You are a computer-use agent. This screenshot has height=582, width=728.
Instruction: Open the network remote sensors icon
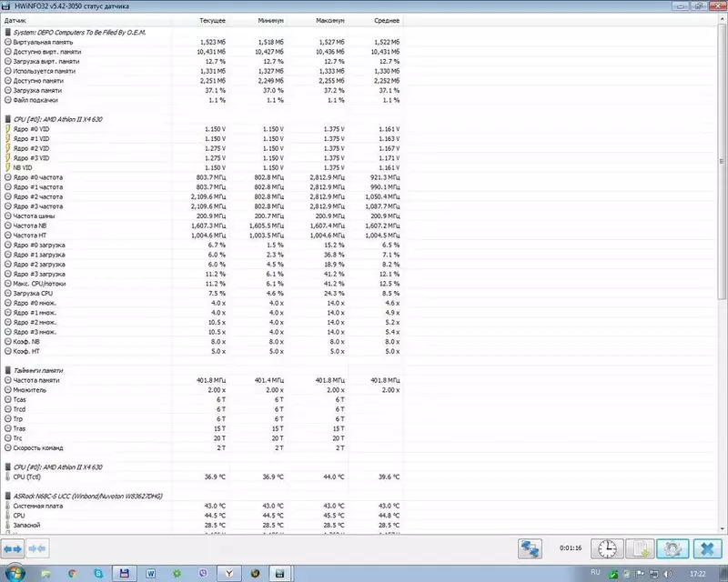tap(530, 548)
